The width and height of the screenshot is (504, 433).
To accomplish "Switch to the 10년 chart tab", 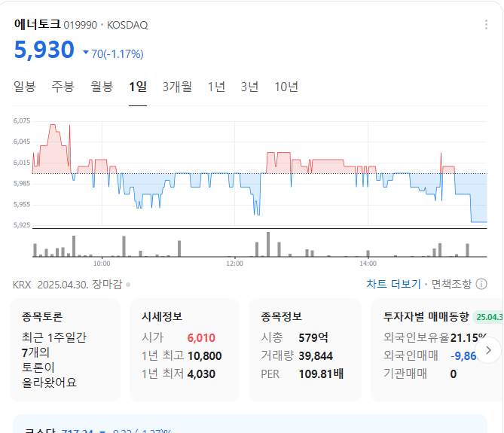I will tap(286, 87).
